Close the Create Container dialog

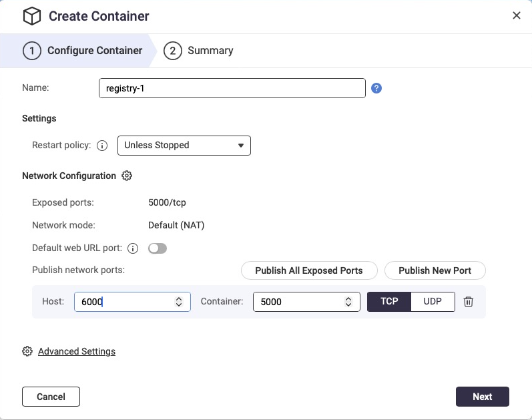pos(516,16)
